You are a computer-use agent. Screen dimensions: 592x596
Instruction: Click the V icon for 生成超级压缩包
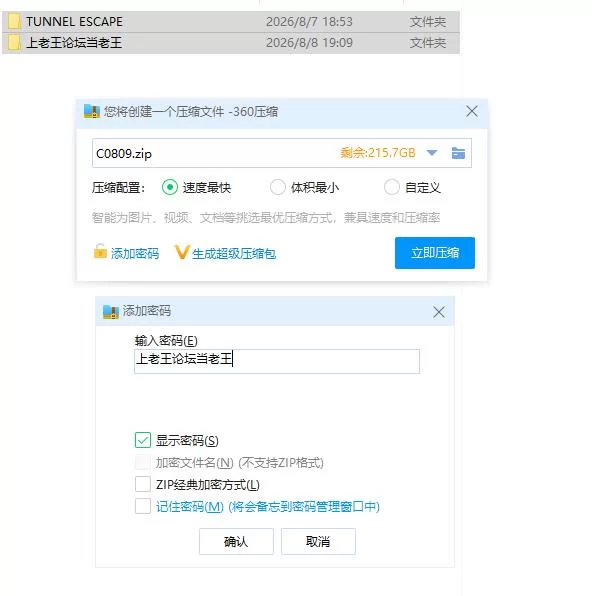tap(182, 252)
